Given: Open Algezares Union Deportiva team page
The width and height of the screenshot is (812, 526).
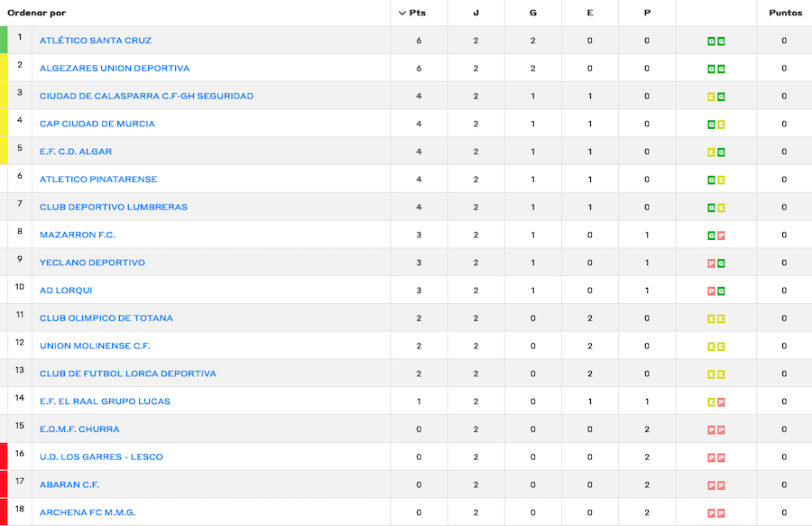Looking at the screenshot, I should (115, 69).
